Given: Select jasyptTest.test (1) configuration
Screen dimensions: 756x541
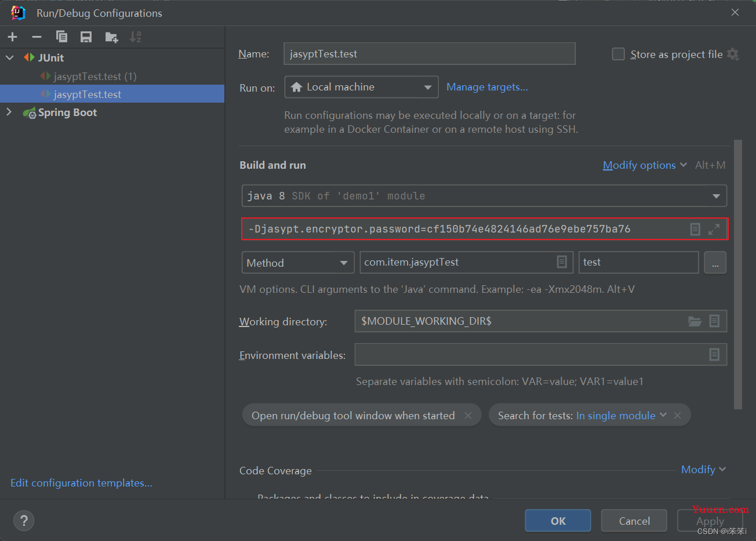Looking at the screenshot, I should coord(95,76).
